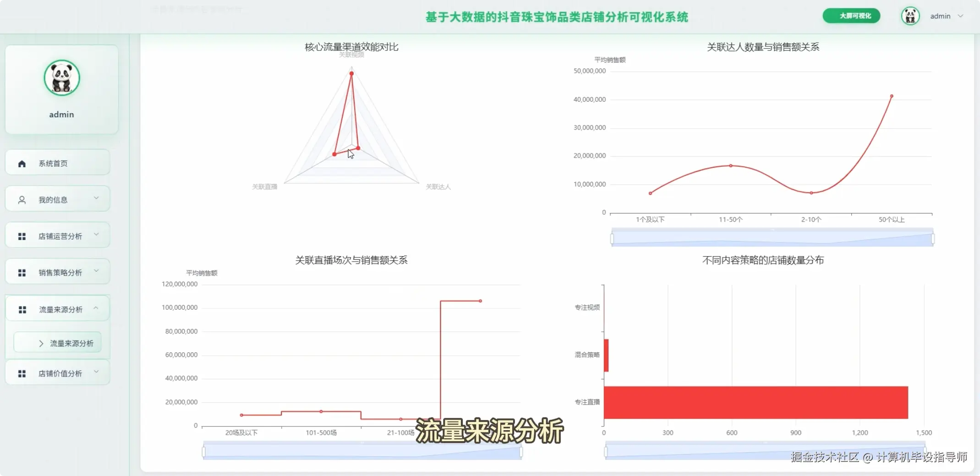Viewport: 980px width, 476px height.
Task: Click the sidebar panda avatar image
Action: tap(62, 78)
